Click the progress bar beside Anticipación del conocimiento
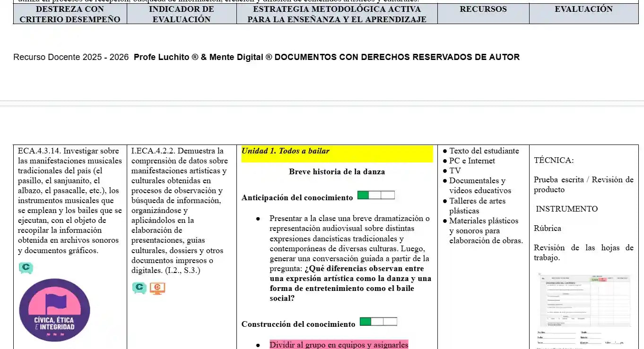The image size is (644, 349). 376,196
